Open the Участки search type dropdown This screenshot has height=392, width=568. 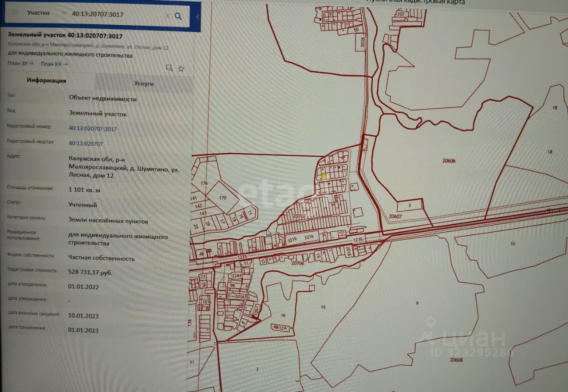46,13
